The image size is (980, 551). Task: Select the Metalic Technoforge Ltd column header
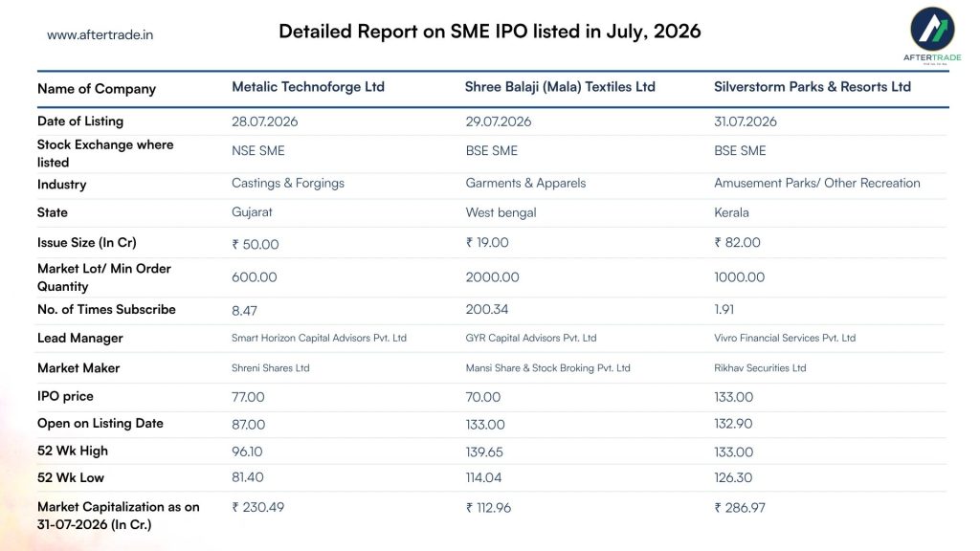pos(308,87)
